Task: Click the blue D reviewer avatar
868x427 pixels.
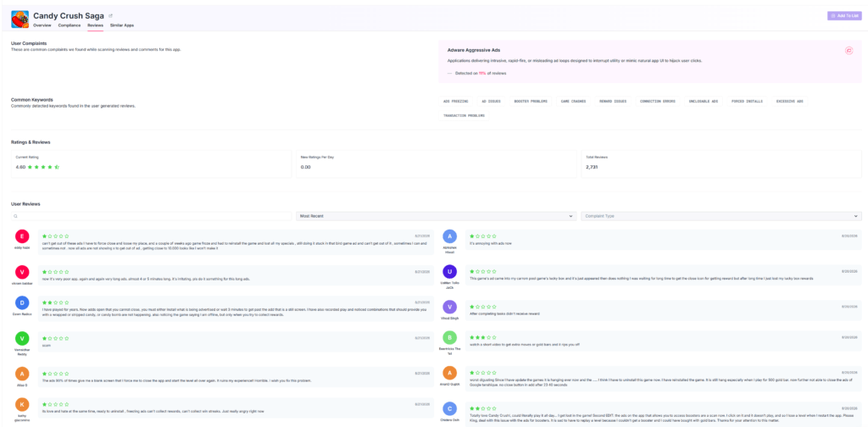Action: [x=22, y=303]
